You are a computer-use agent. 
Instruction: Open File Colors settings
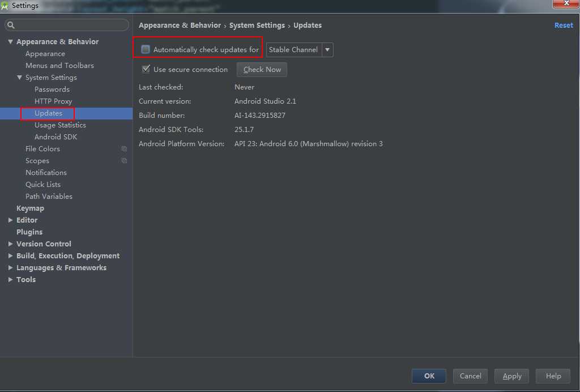pos(42,148)
